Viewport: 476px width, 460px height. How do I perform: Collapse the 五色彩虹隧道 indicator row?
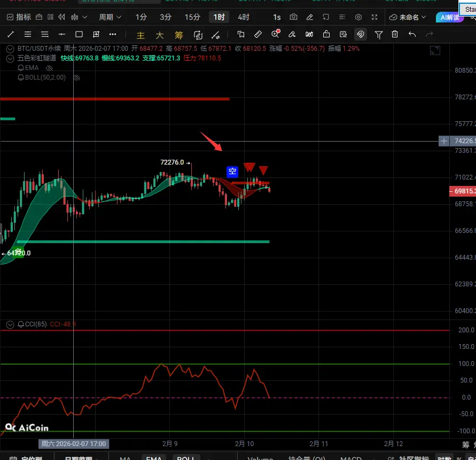point(10,58)
